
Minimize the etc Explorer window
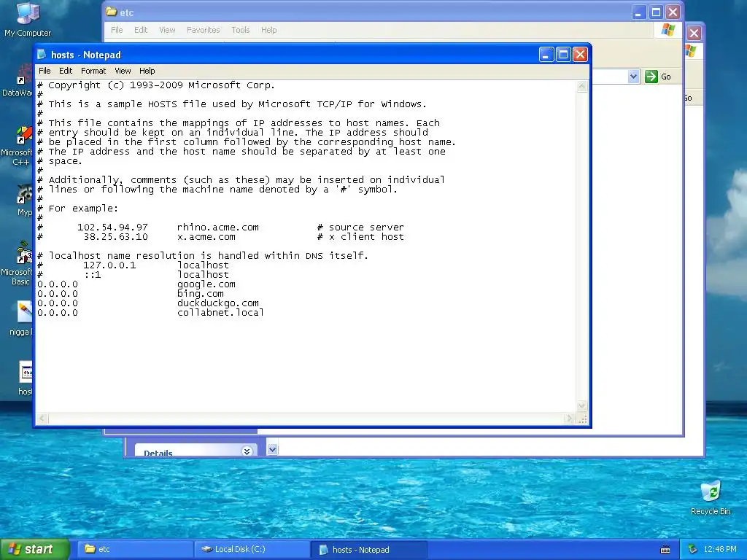pyautogui.click(x=639, y=12)
